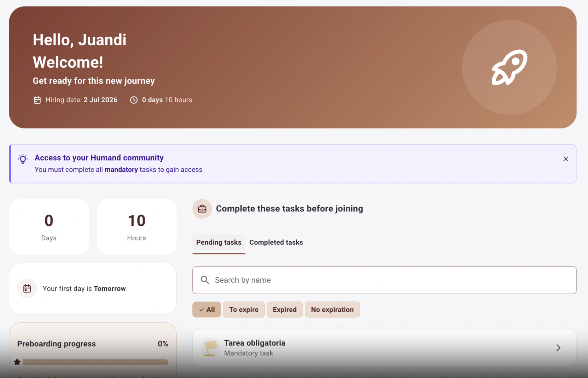
Task: Click 'Get ready for this new journey' text
Action: [94, 81]
